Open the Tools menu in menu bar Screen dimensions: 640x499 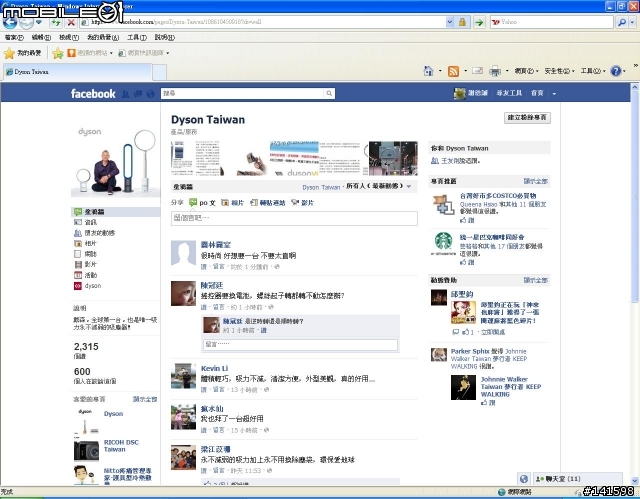[x=137, y=38]
